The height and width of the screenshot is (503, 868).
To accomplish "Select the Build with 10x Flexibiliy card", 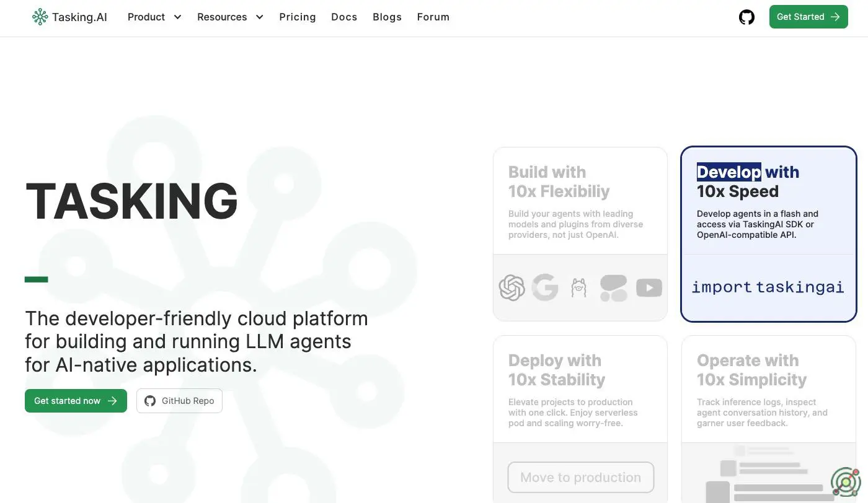I will pos(580,234).
